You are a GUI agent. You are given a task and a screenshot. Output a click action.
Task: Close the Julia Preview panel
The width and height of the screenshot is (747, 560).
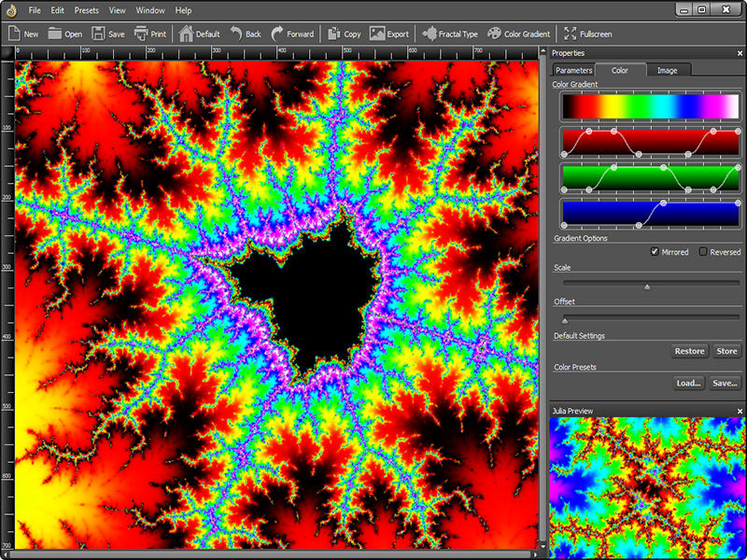tap(740, 411)
